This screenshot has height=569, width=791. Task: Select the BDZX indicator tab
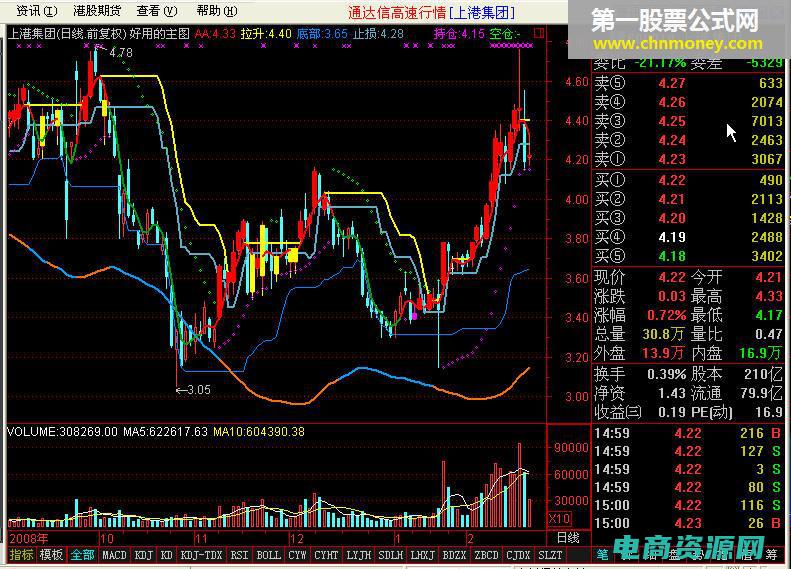coord(454,555)
